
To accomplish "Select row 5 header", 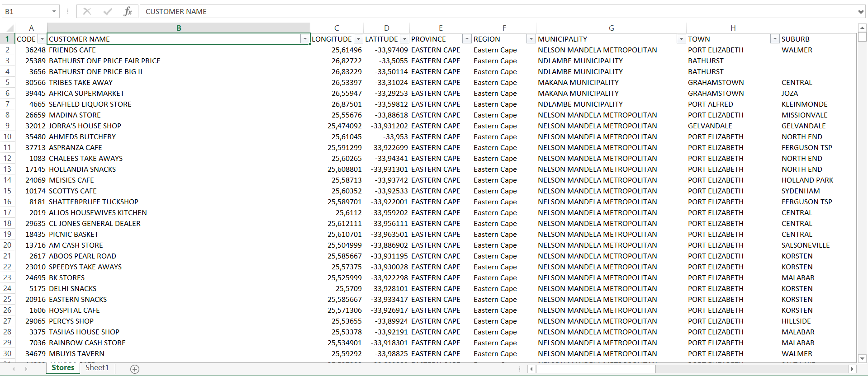I will coord(8,83).
